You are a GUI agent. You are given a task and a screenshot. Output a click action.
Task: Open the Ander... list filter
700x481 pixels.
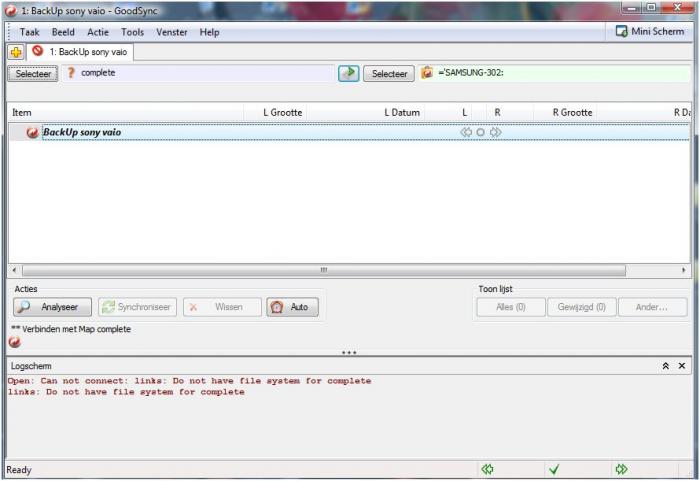click(652, 307)
